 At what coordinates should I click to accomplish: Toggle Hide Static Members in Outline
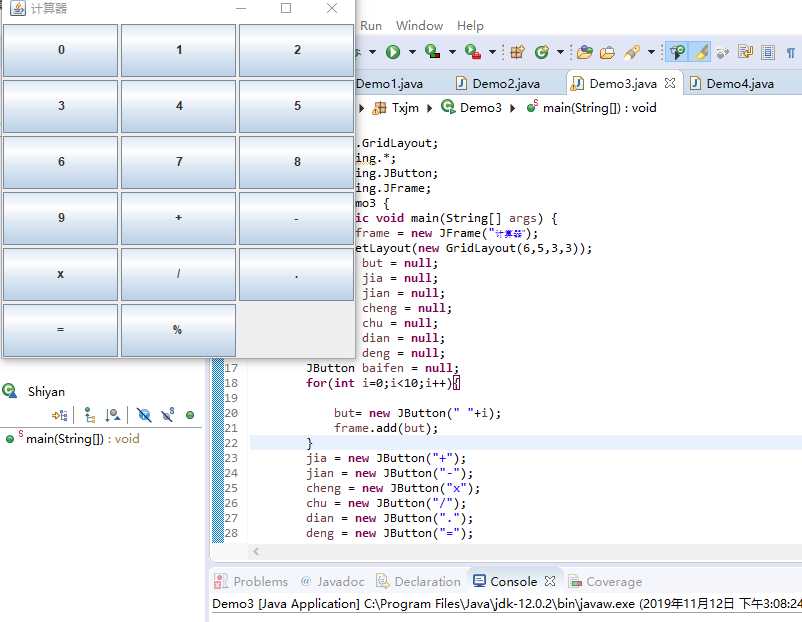pyautogui.click(x=168, y=415)
